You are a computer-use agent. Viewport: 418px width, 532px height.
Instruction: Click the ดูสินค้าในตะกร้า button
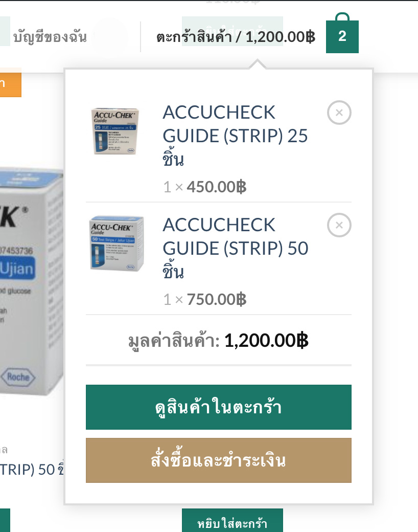click(219, 407)
